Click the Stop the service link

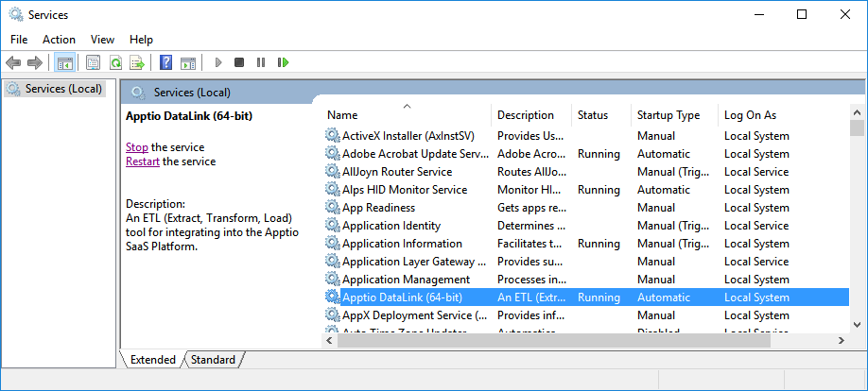[x=137, y=147]
